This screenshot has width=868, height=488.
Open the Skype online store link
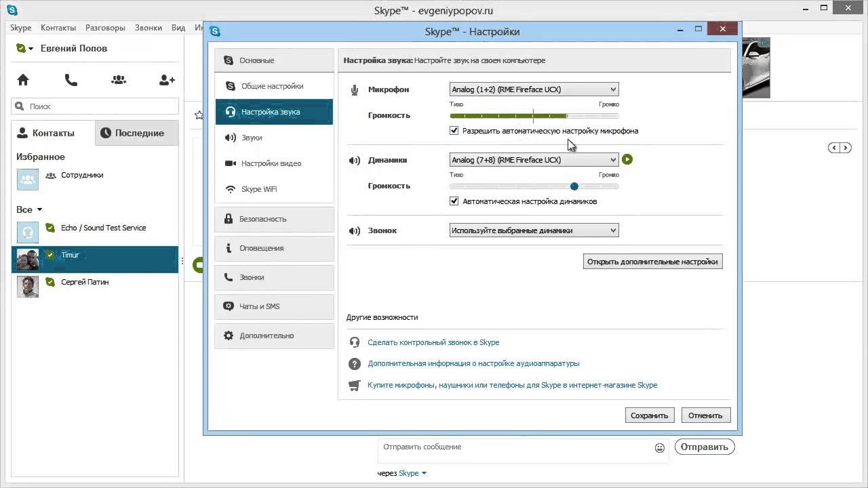pos(512,385)
